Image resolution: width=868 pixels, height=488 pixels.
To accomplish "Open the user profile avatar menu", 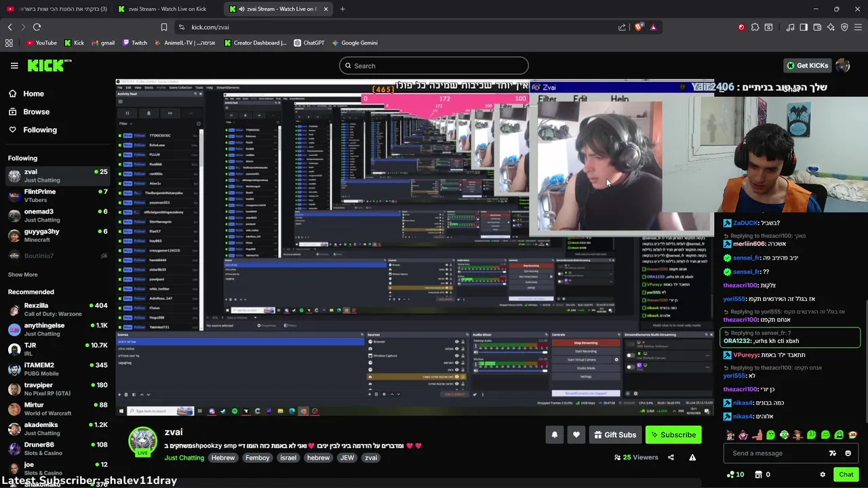I will (843, 66).
